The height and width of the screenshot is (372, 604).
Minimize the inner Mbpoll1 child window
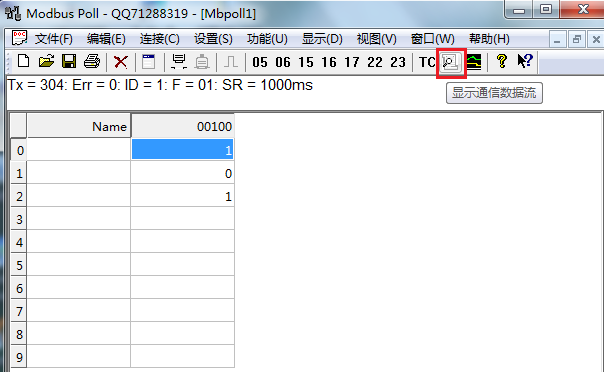point(557,39)
